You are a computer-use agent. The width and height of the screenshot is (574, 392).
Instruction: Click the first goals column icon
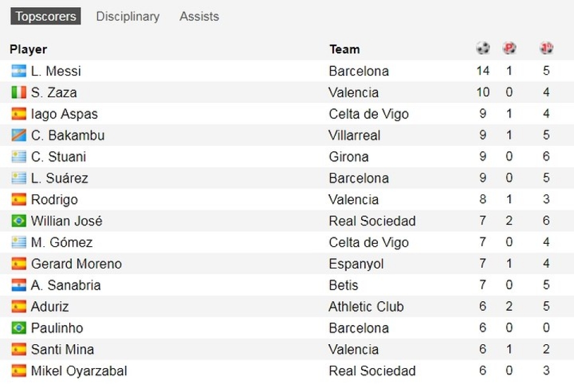click(546, 48)
